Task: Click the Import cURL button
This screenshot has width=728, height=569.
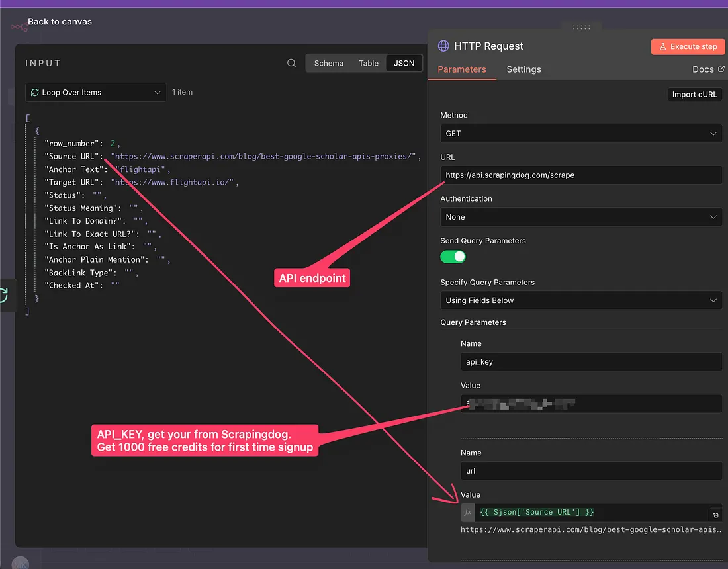Action: tap(694, 94)
